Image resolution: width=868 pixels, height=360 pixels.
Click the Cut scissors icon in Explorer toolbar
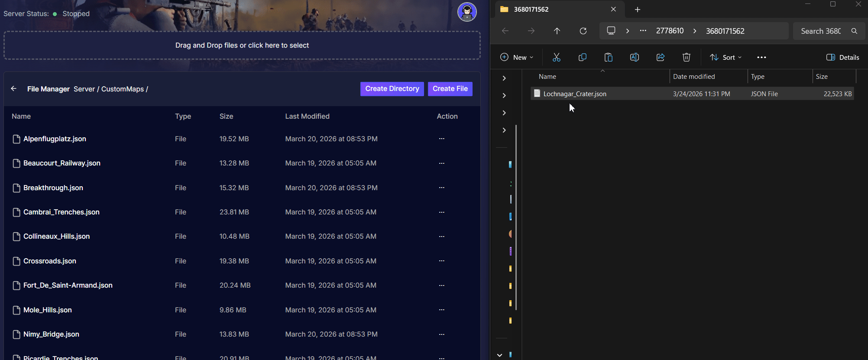[x=557, y=57]
